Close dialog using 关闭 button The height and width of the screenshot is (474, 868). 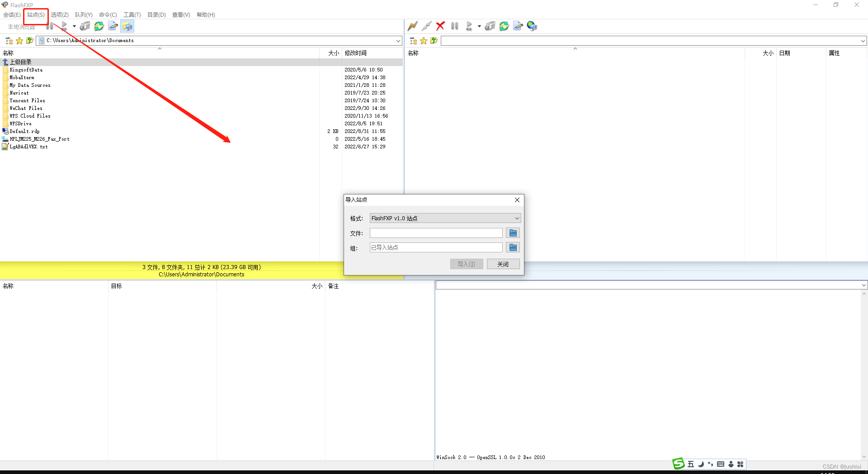[x=503, y=264]
